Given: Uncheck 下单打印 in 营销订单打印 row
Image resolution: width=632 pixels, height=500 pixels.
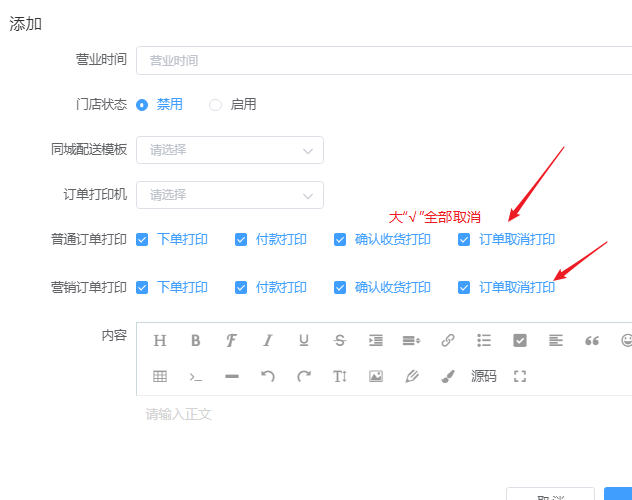Looking at the screenshot, I should 142,288.
